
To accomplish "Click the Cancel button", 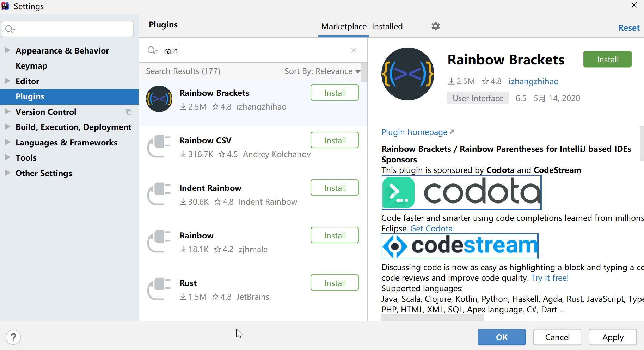I will coord(557,337).
